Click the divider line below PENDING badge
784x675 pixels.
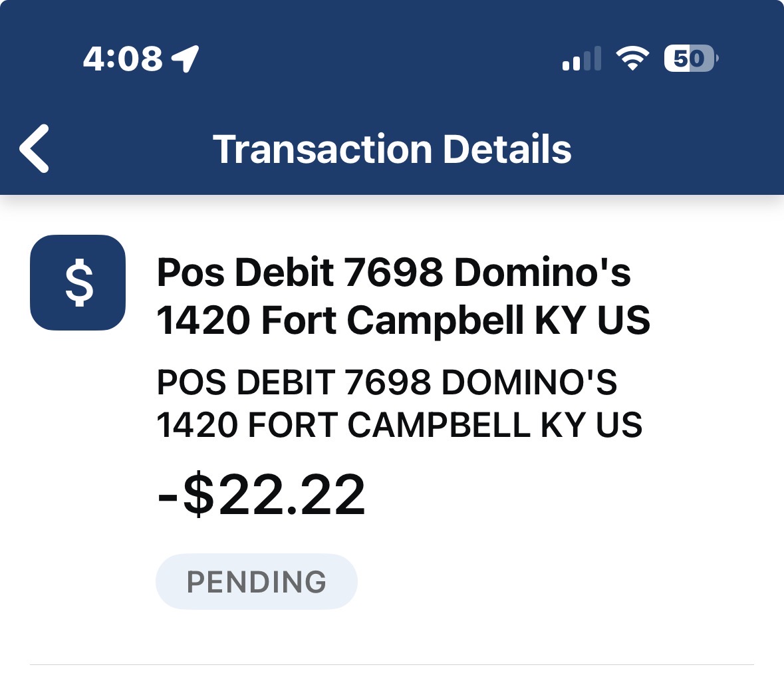pos(392,664)
